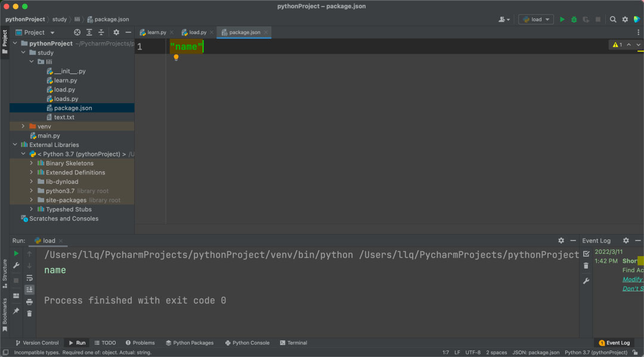Clear Event Log with trash icon
644x357 pixels.
(586, 266)
